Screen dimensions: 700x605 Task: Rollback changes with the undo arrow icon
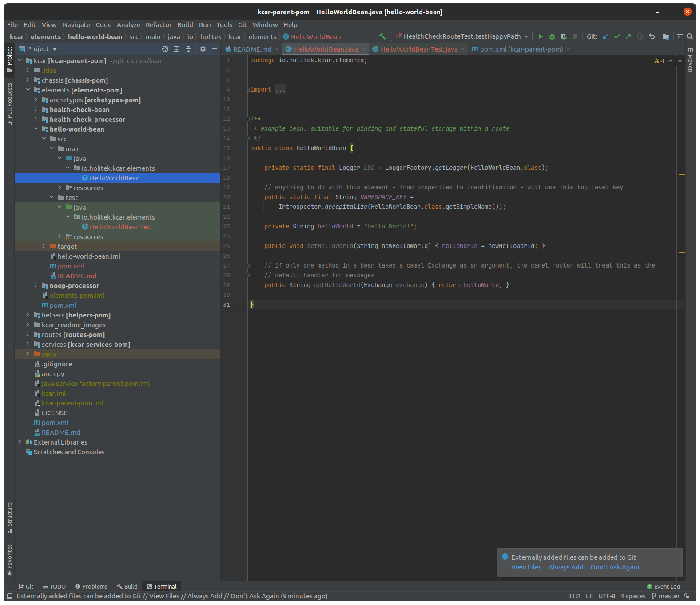pos(652,36)
